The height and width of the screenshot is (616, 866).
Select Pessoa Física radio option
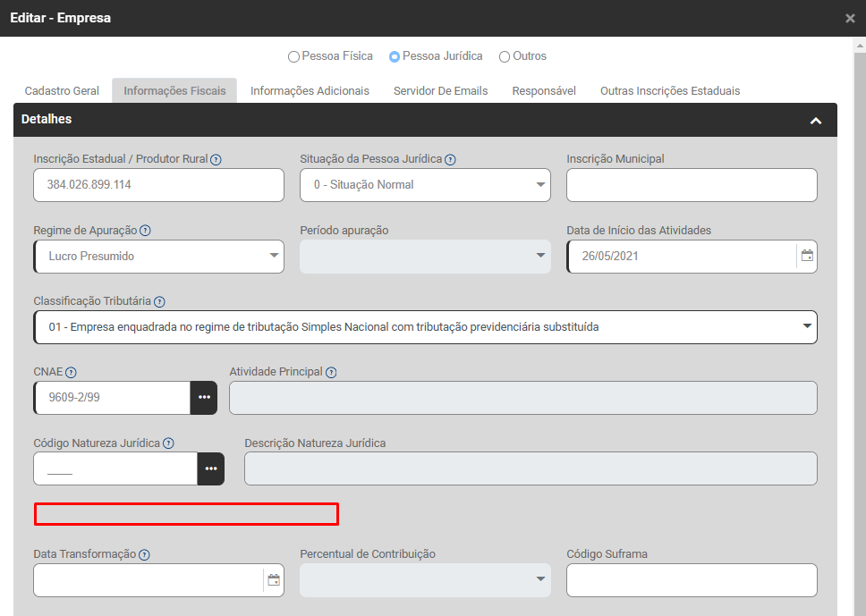[x=294, y=57]
